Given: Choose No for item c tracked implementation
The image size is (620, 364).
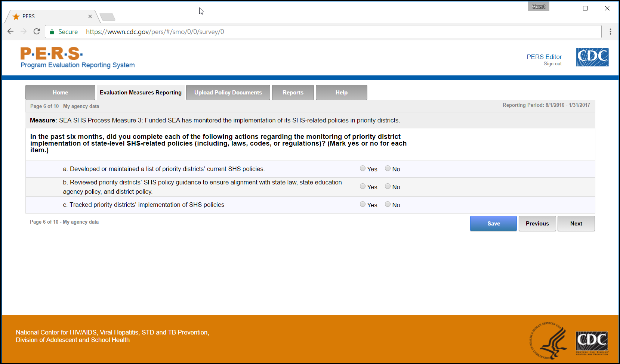Looking at the screenshot, I should point(388,204).
